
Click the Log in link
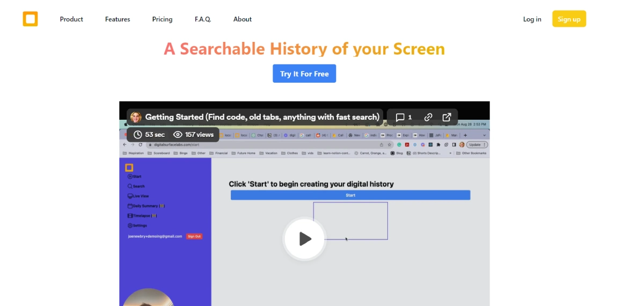pos(532,19)
